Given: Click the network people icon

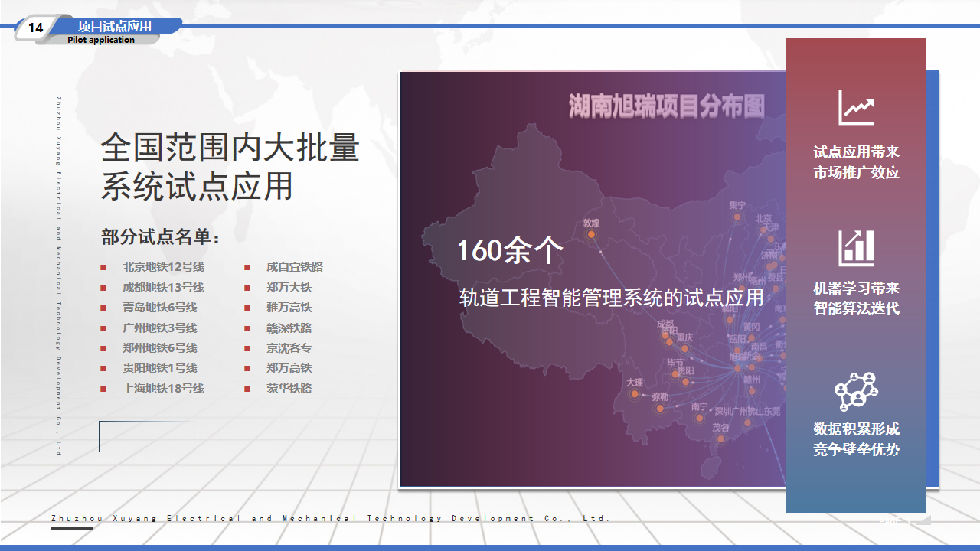Looking at the screenshot, I should click(856, 391).
